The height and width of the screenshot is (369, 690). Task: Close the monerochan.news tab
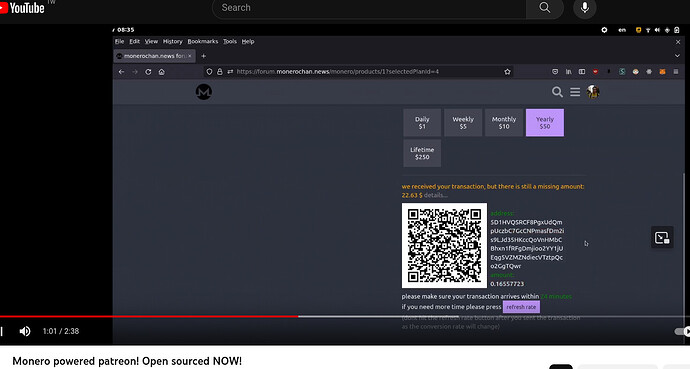coord(190,56)
